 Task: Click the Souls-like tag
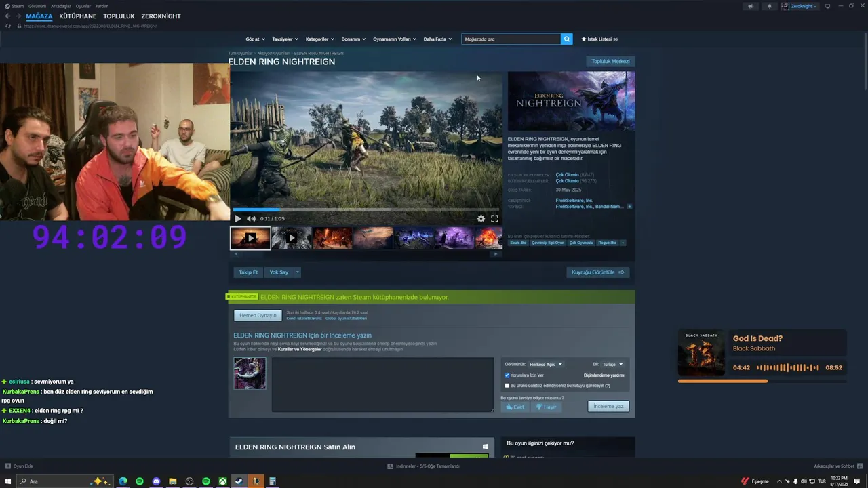(x=518, y=243)
